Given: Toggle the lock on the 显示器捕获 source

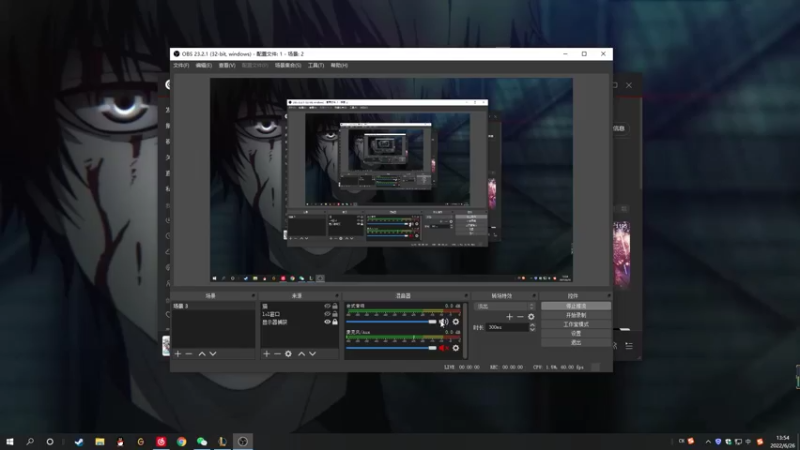Looking at the screenshot, I should pos(336,322).
